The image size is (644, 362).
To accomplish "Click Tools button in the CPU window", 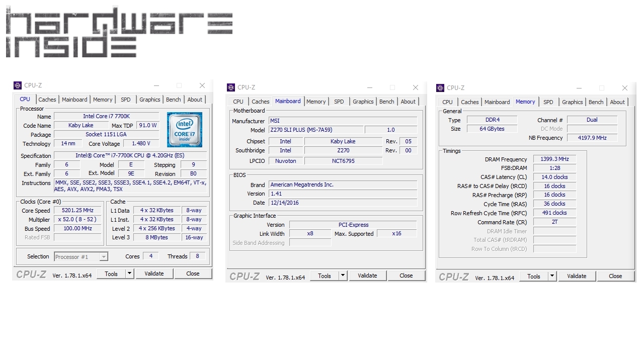I will tap(111, 274).
